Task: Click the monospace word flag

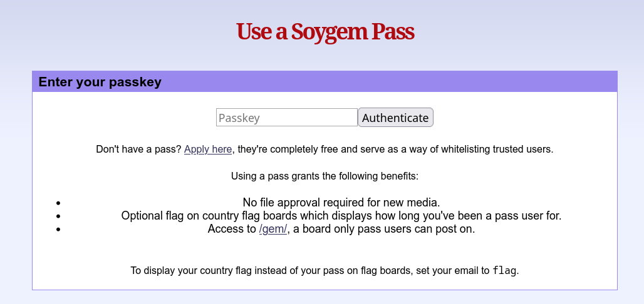Action: [x=505, y=271]
